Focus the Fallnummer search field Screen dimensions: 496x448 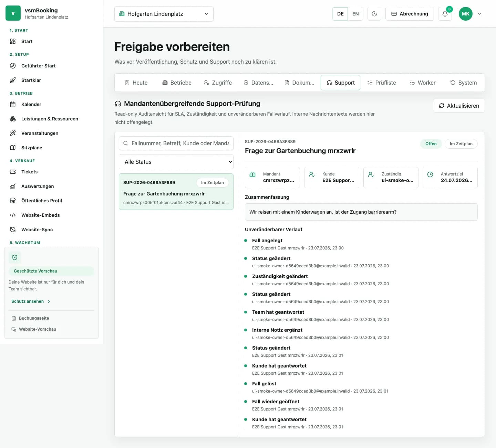click(176, 143)
